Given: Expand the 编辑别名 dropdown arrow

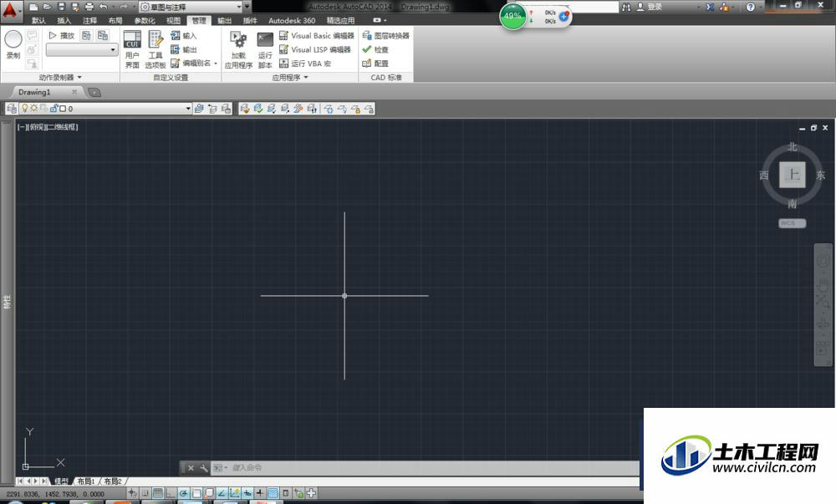Looking at the screenshot, I should [216, 64].
